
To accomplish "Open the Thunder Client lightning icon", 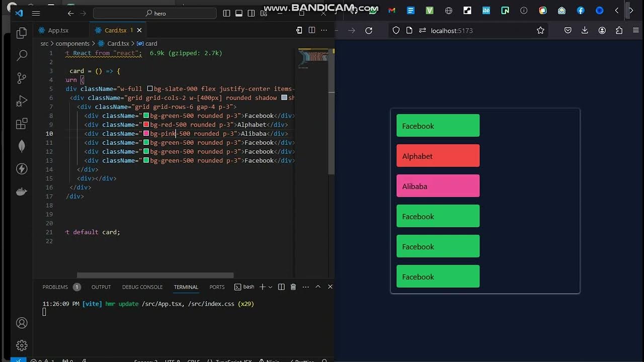I will tap(22, 168).
